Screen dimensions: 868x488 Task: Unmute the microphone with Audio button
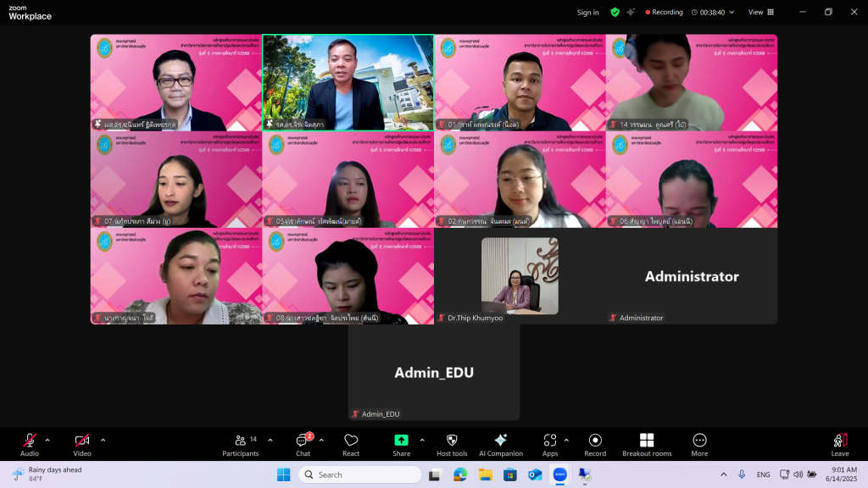point(30,444)
